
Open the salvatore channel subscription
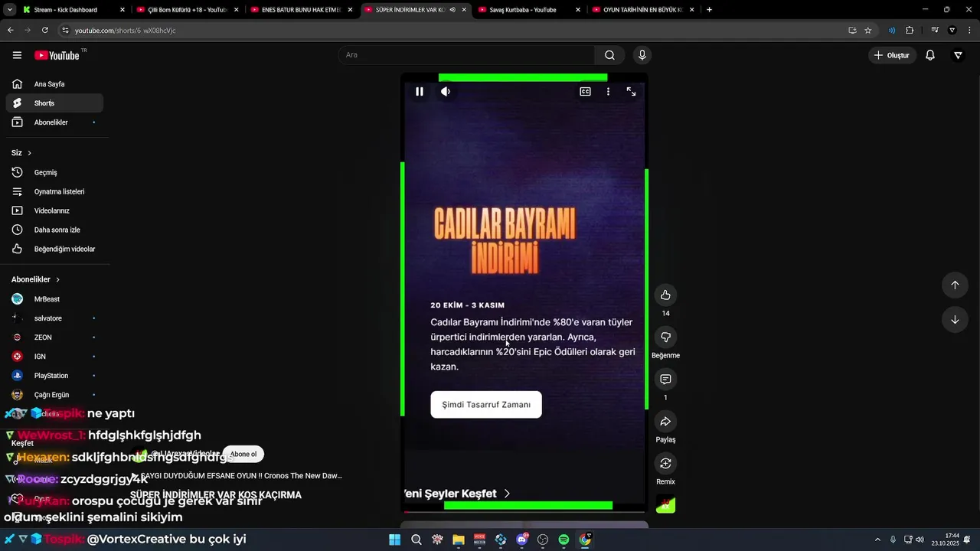tap(54, 318)
